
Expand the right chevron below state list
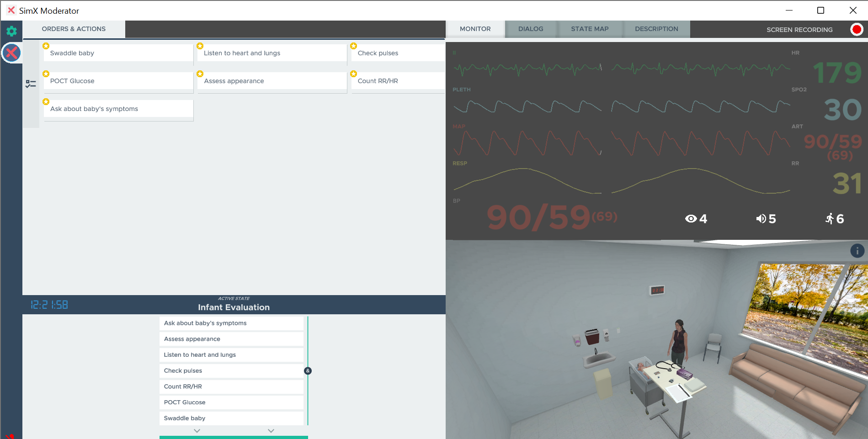[271, 431]
